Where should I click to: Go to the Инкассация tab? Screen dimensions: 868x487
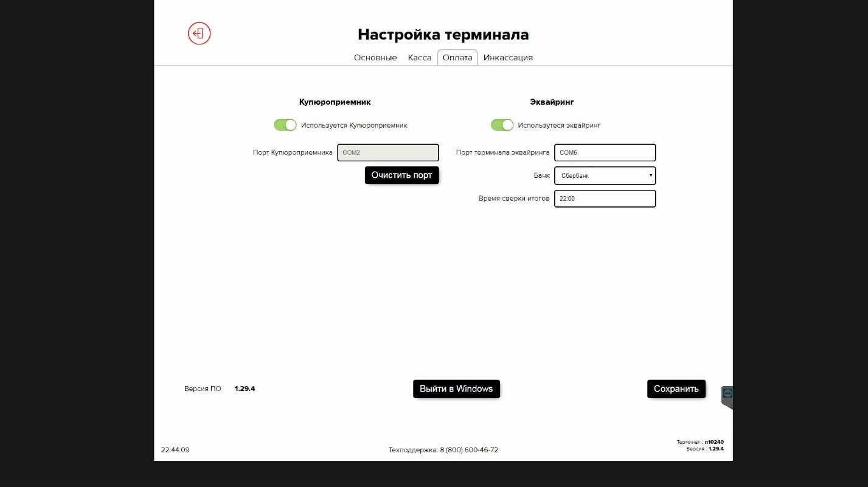point(508,58)
